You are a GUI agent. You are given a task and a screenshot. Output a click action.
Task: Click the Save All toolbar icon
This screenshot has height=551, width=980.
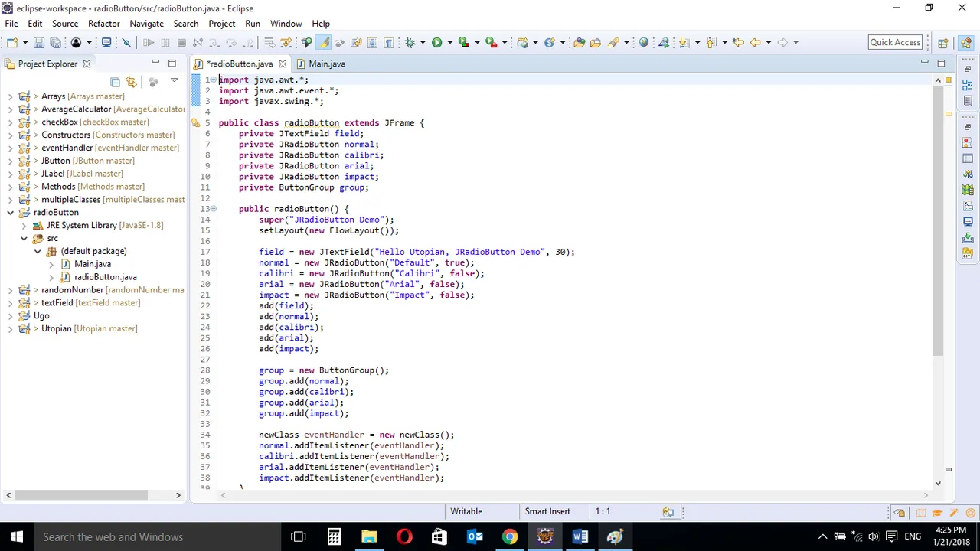pos(55,42)
